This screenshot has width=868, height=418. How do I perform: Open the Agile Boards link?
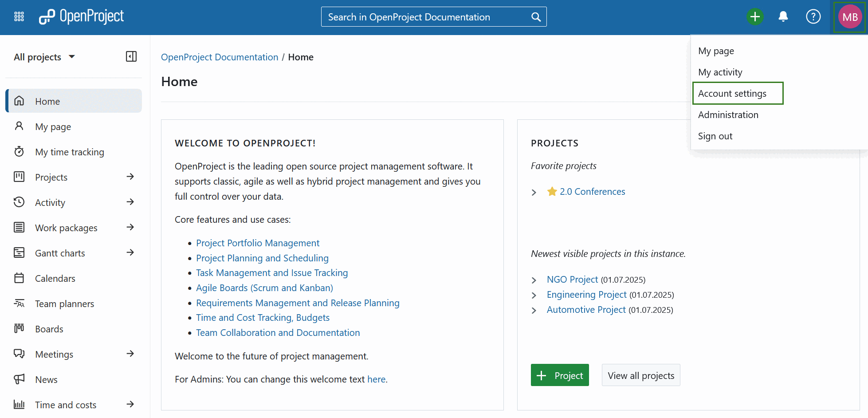pyautogui.click(x=264, y=288)
